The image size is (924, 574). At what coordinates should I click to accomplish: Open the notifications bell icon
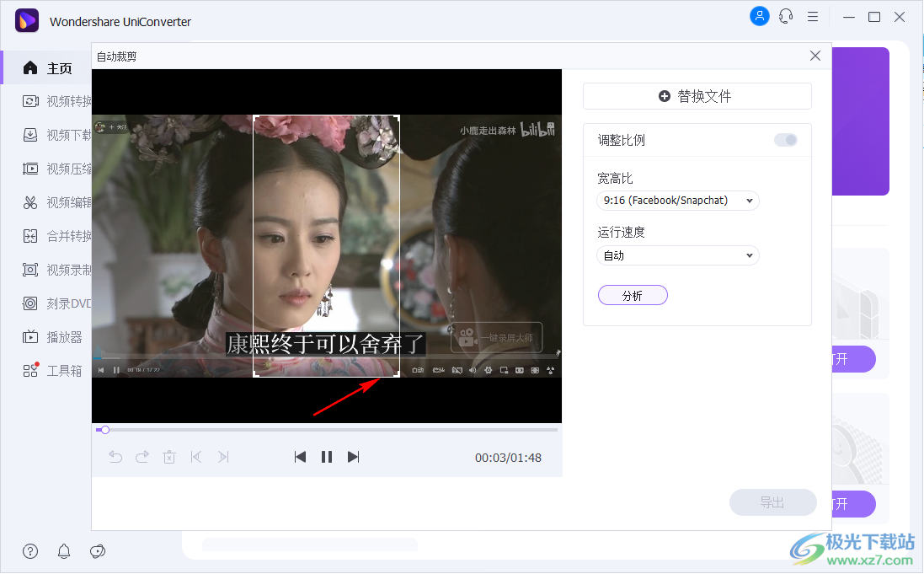[x=64, y=551]
